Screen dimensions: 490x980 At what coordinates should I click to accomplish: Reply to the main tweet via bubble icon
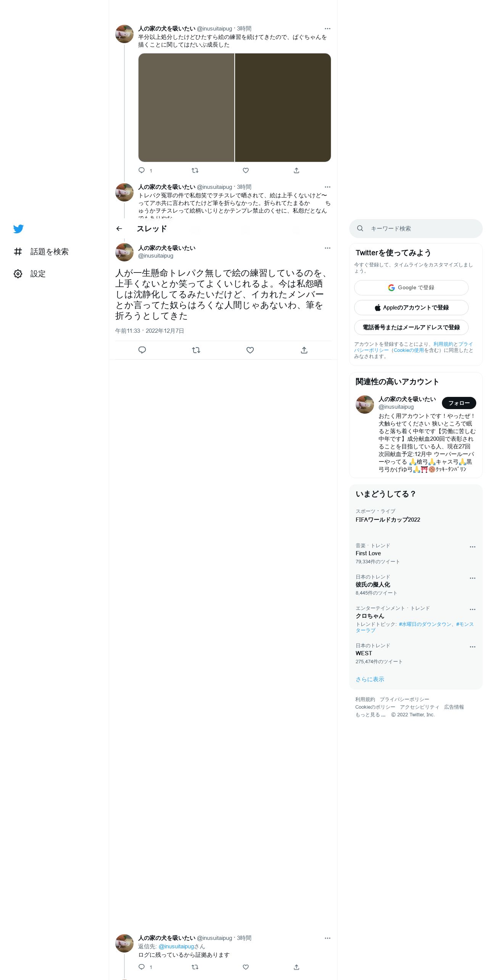click(x=142, y=350)
